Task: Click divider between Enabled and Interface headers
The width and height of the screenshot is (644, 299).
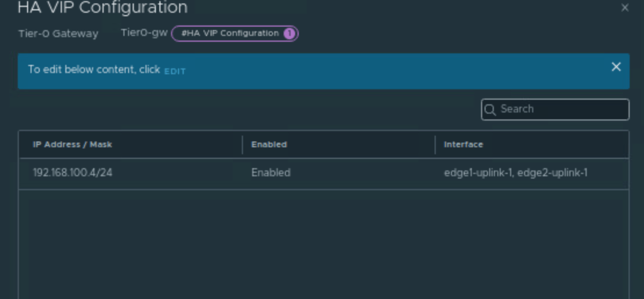Action: point(435,145)
